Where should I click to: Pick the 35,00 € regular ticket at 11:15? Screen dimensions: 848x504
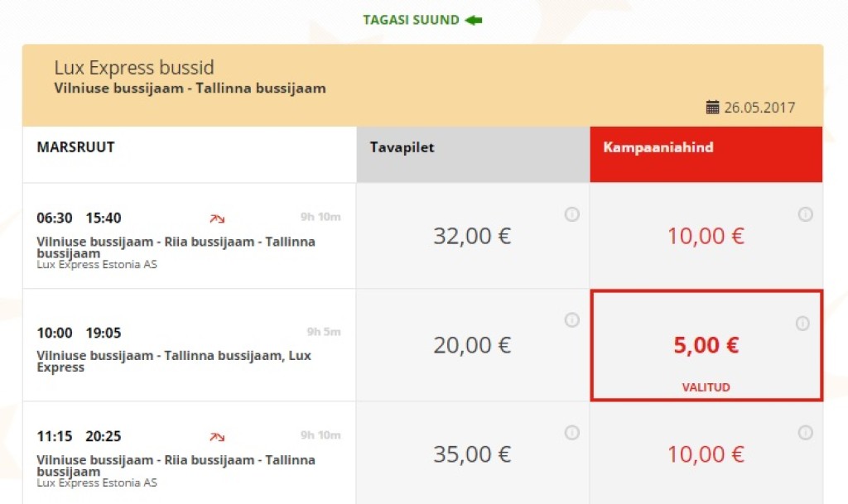(x=473, y=454)
